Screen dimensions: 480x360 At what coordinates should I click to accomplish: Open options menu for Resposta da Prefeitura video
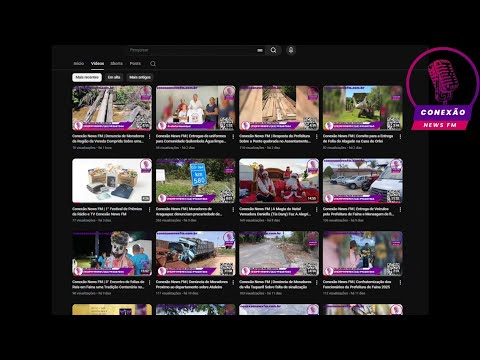pyautogui.click(x=317, y=137)
